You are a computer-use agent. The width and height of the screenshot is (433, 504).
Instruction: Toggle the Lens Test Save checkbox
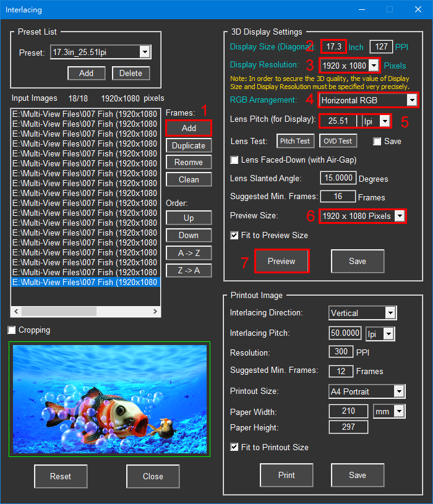pyautogui.click(x=377, y=142)
